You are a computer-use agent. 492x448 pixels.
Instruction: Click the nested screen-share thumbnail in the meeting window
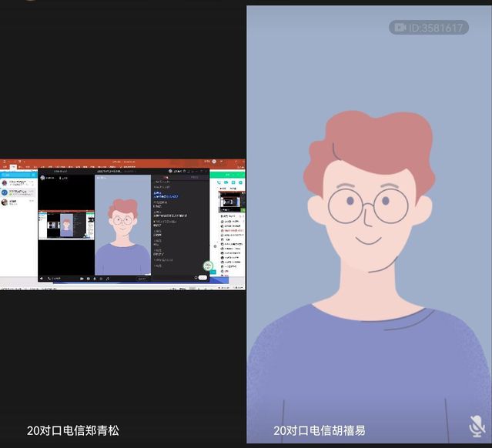coord(66,225)
